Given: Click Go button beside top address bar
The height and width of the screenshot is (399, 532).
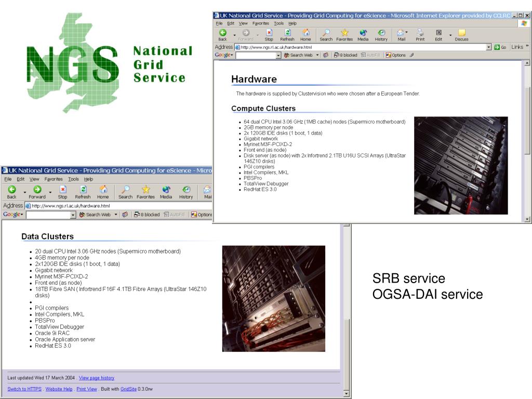Looking at the screenshot, I should 500,47.
